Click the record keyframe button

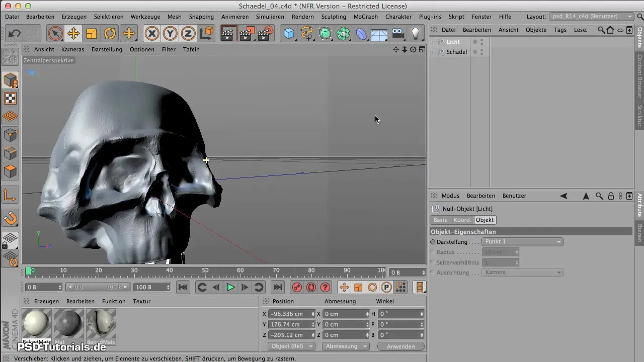[297, 288]
